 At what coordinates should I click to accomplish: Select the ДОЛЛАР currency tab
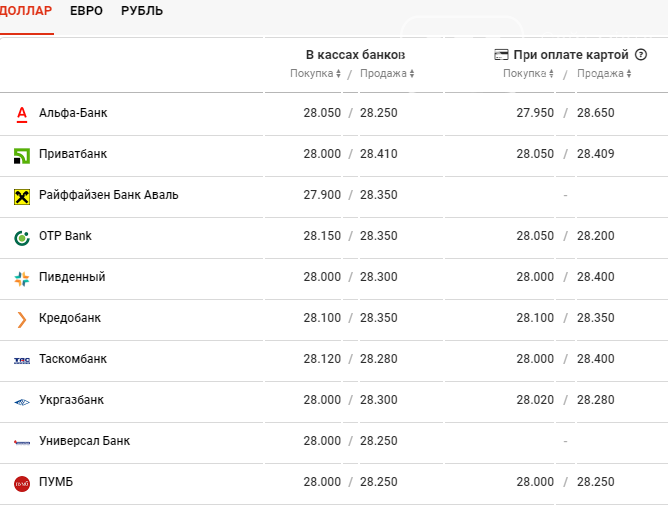26,11
